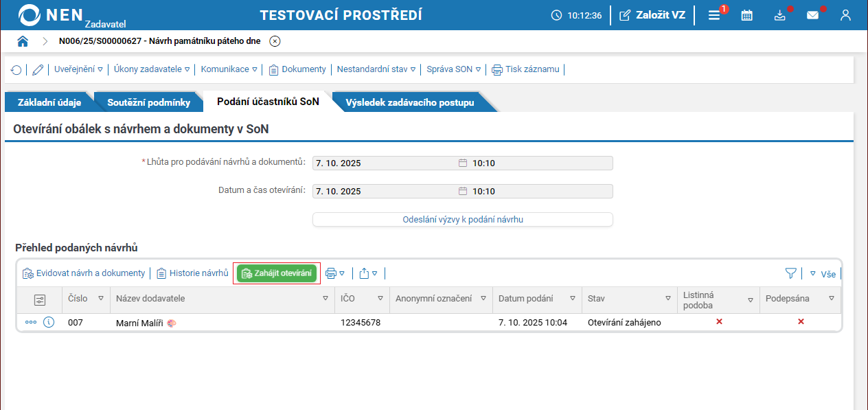Open the Vše filter dropdown
868x410 pixels.
(x=823, y=273)
